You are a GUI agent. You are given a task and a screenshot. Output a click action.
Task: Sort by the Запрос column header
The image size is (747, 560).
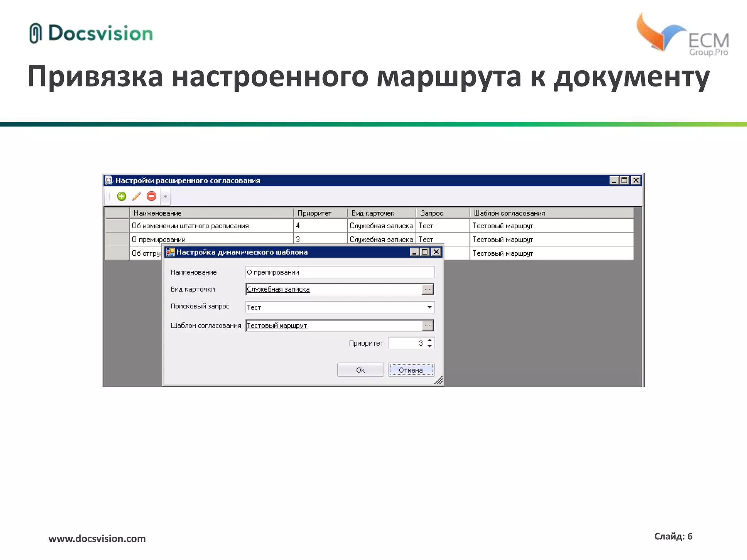[x=443, y=213]
